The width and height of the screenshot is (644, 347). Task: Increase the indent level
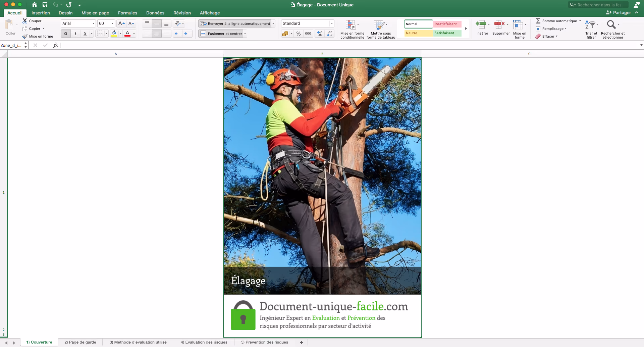[x=187, y=34]
